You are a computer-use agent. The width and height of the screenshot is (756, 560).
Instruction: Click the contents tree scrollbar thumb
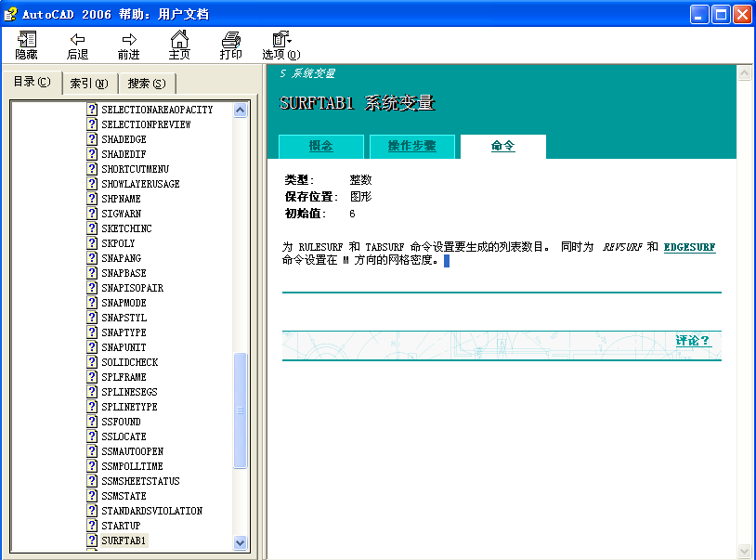coord(241,410)
